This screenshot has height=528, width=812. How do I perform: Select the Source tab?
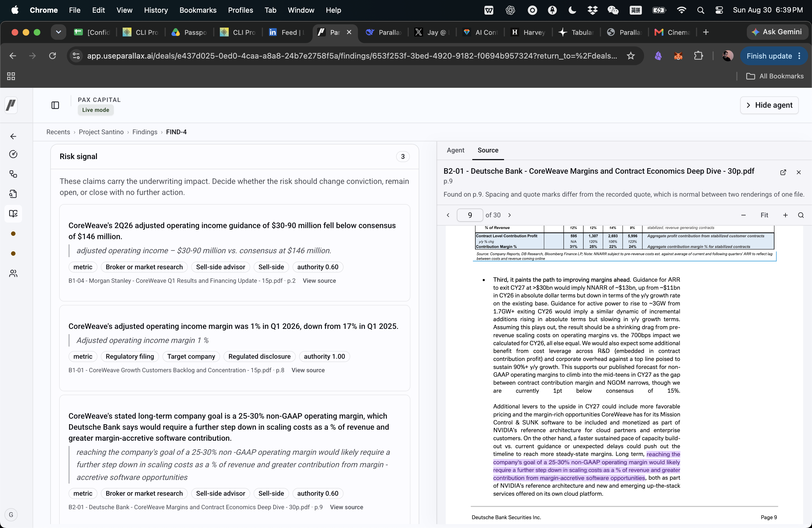[x=487, y=150]
